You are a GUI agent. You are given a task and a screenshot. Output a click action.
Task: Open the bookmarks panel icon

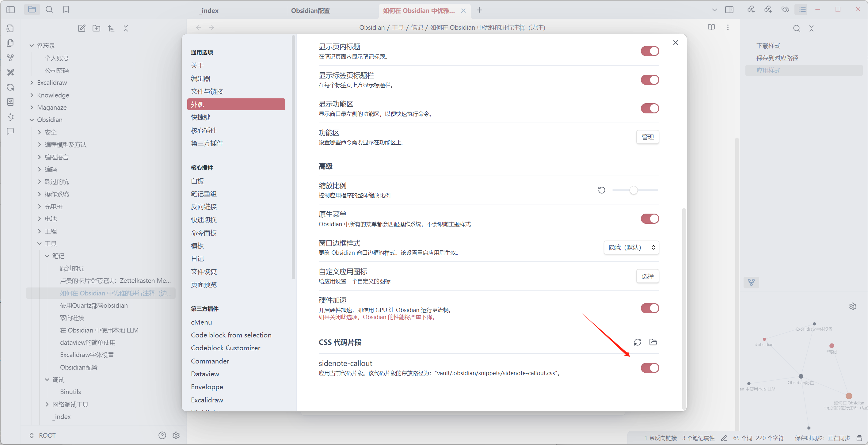click(66, 10)
